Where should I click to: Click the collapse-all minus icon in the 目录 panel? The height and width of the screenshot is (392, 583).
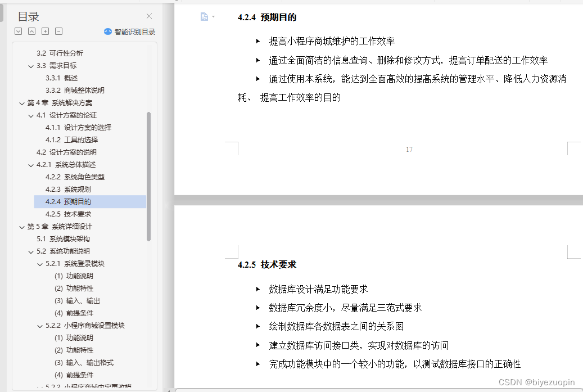(58, 31)
